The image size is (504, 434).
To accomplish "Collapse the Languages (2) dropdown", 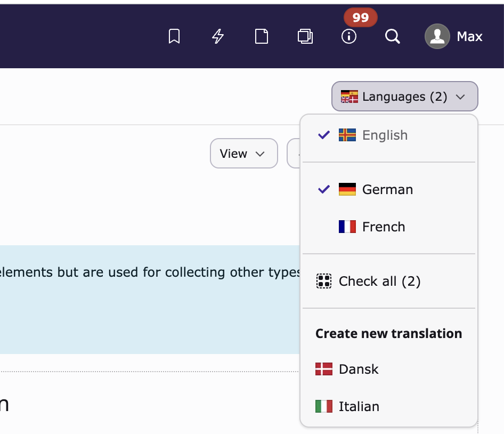I will (404, 97).
